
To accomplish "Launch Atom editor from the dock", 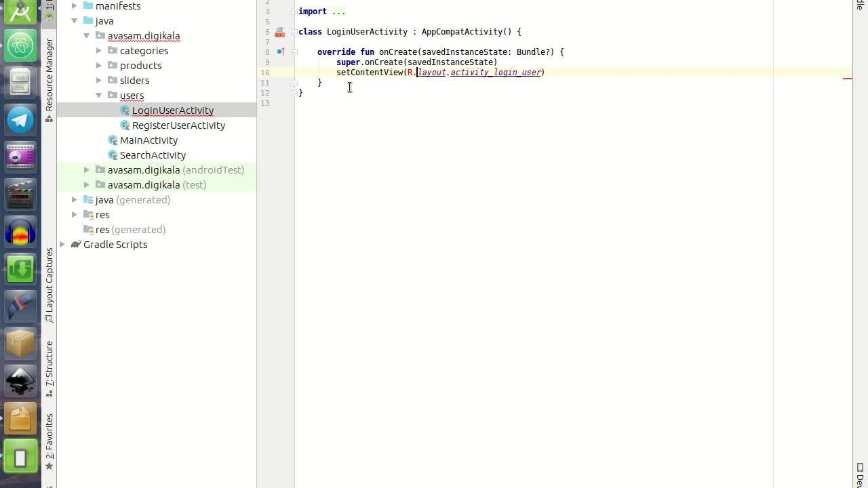I will 20,45.
